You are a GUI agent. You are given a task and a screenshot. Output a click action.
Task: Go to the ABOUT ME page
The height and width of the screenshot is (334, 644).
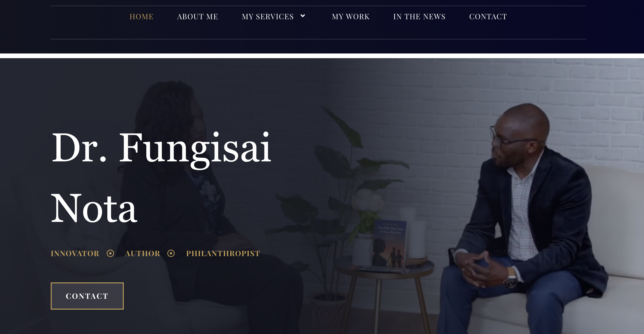click(x=198, y=16)
